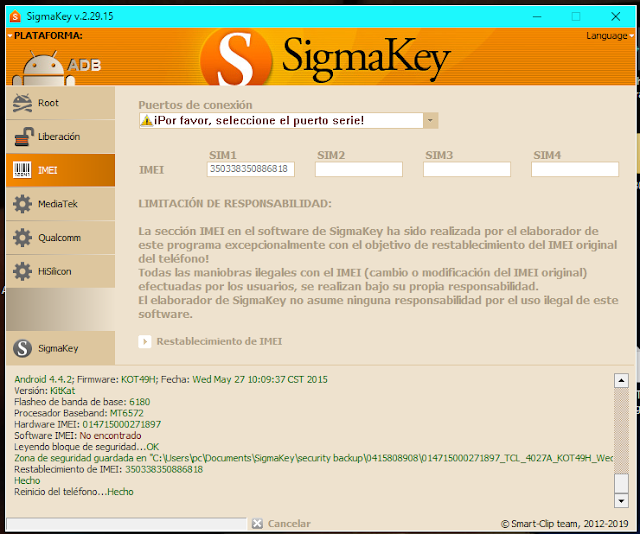Click the IMEI barcode icon
This screenshot has height=534, width=640.
(22, 170)
